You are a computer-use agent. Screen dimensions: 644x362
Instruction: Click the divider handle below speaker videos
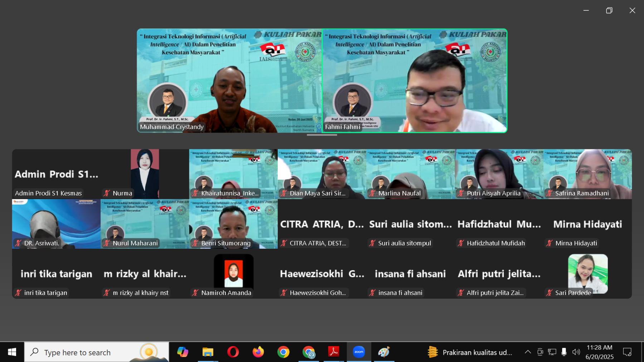322,135
